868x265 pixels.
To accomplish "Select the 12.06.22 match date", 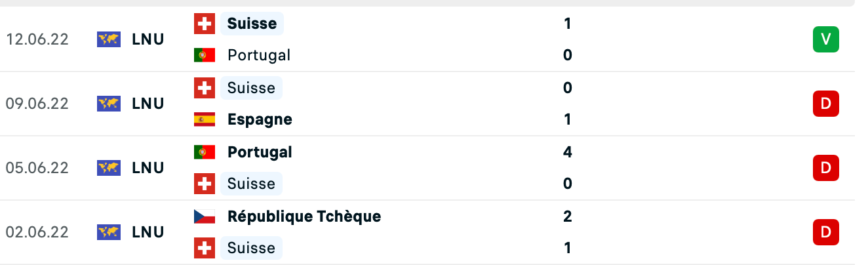I will click(37, 39).
